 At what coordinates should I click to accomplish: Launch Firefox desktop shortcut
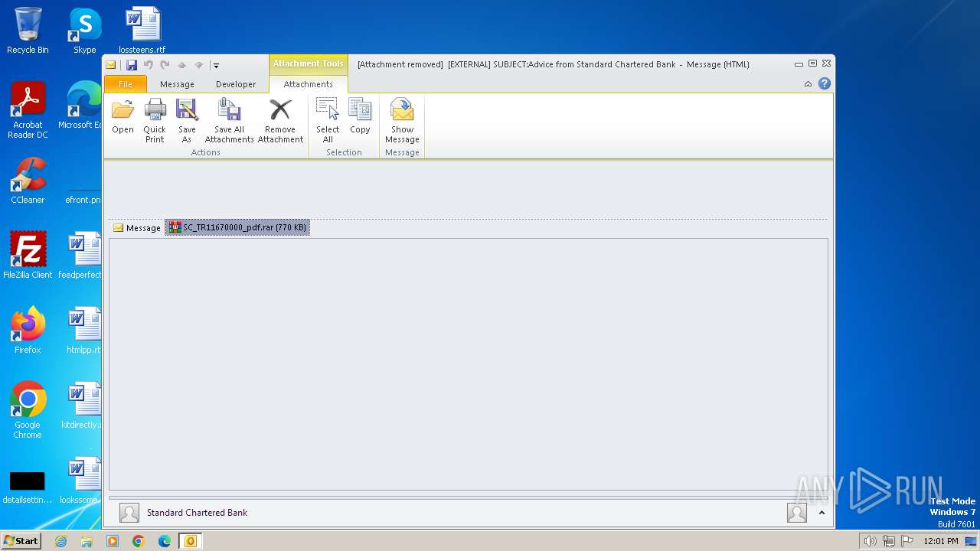[28, 331]
